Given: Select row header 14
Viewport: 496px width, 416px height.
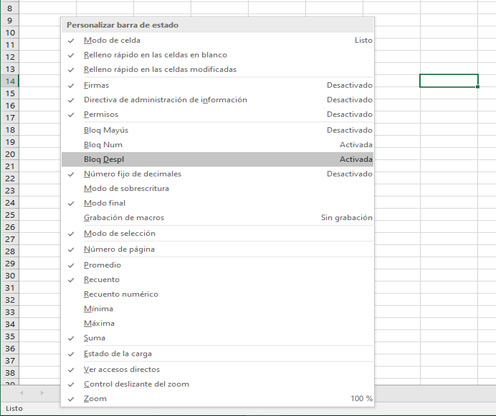Looking at the screenshot, I should point(10,81).
